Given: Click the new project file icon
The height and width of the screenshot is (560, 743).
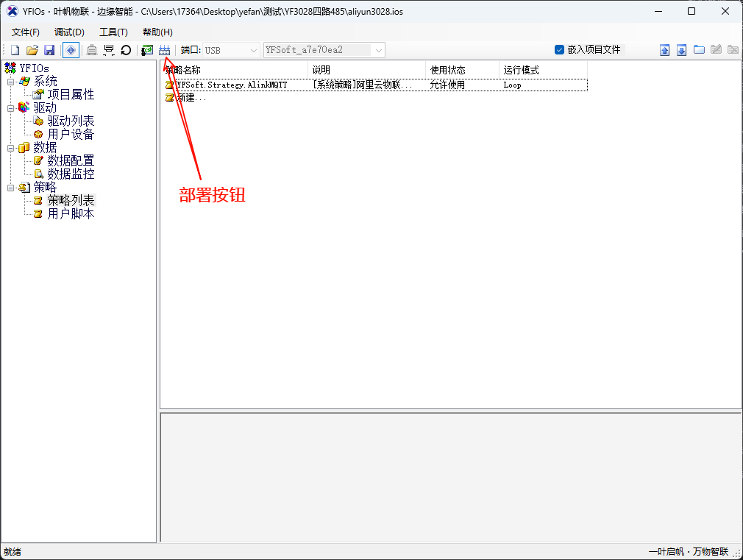Looking at the screenshot, I should coord(15,50).
